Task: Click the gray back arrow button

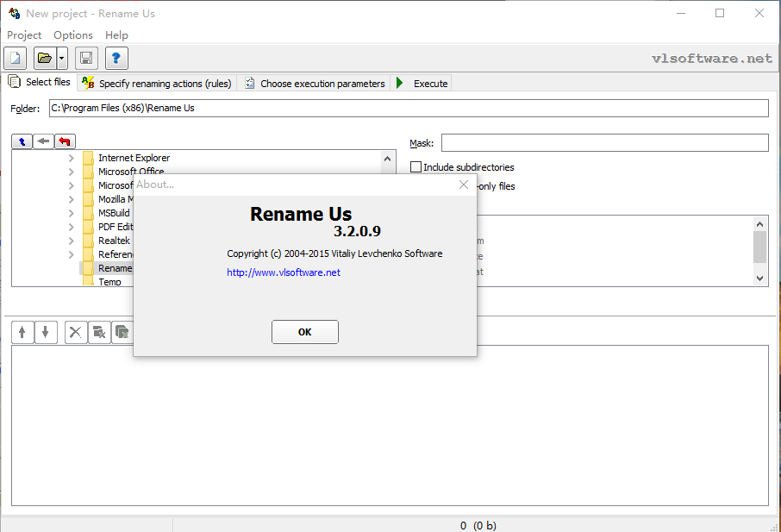Action: pyautogui.click(x=43, y=141)
